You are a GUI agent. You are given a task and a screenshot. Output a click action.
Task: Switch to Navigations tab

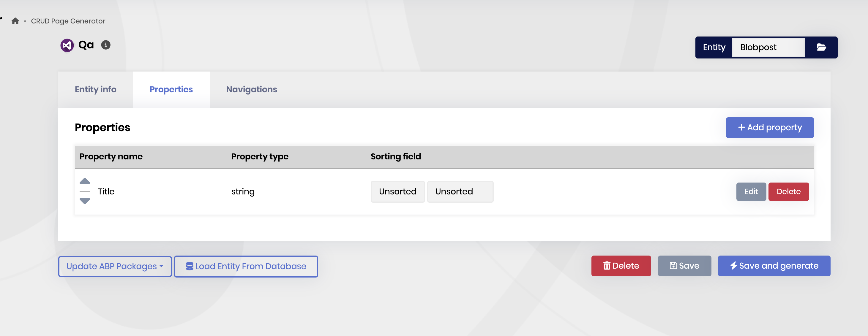pyautogui.click(x=251, y=90)
